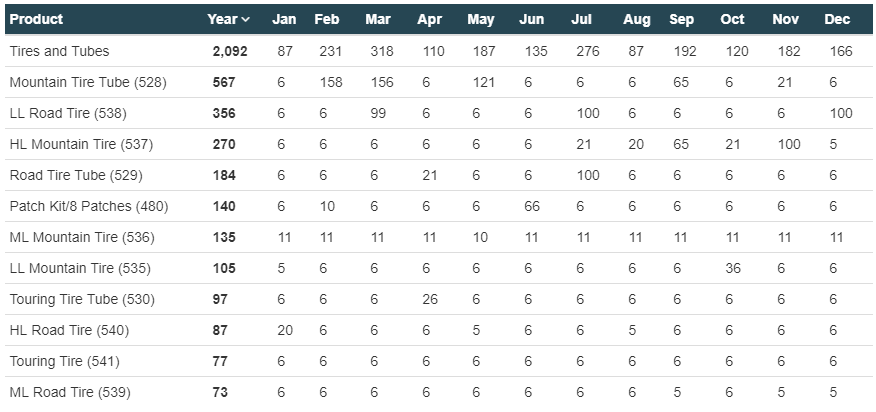The width and height of the screenshot is (876, 412).
Task: Select the Sep column header
Action: click(x=681, y=19)
